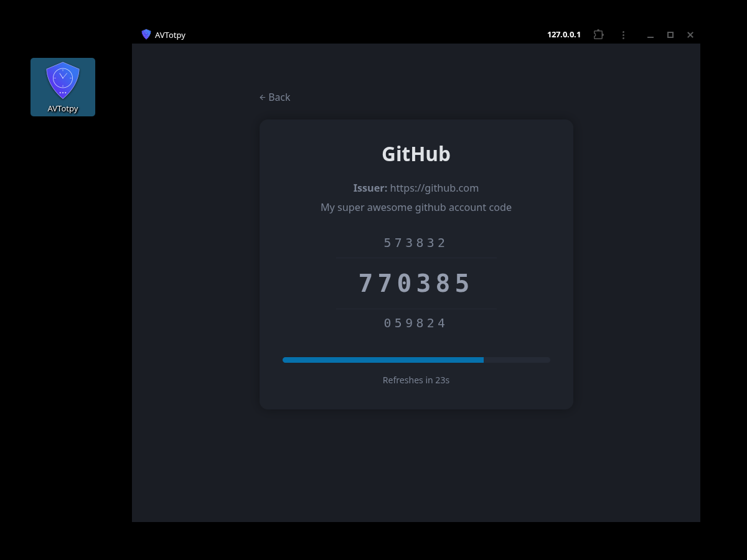Select the next code 059824

pos(416,323)
